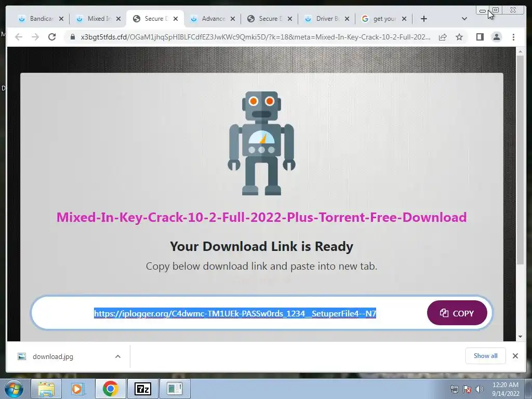
Task: Go forward to the next page
Action: pyautogui.click(x=35, y=37)
